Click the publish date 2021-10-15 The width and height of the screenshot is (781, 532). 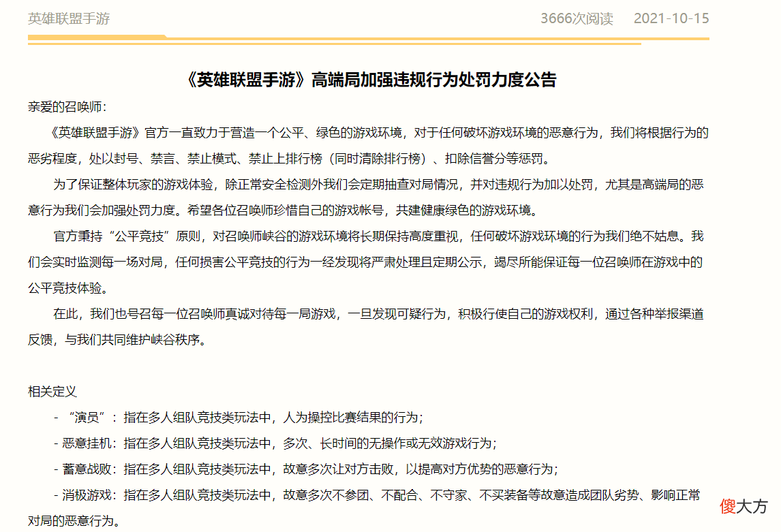point(671,18)
